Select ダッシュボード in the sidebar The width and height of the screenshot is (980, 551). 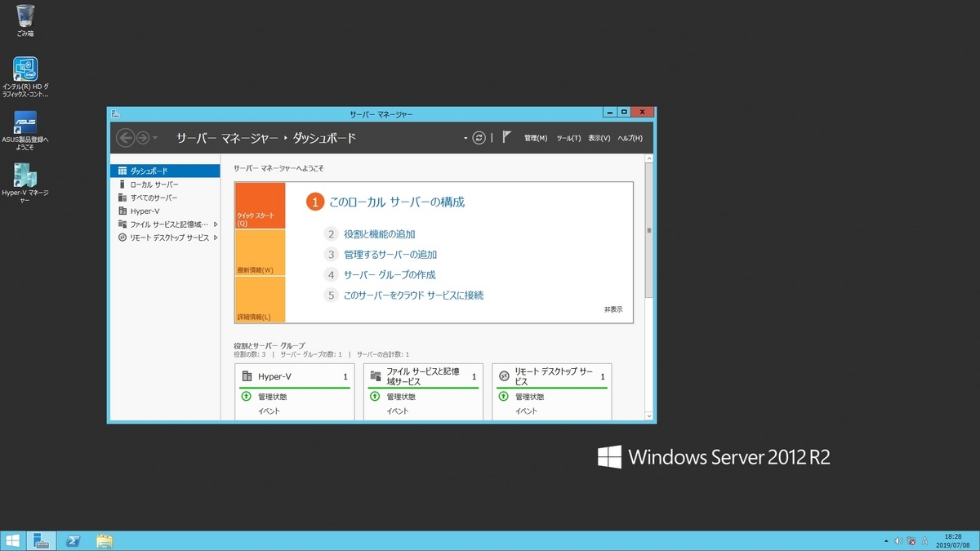pos(165,171)
